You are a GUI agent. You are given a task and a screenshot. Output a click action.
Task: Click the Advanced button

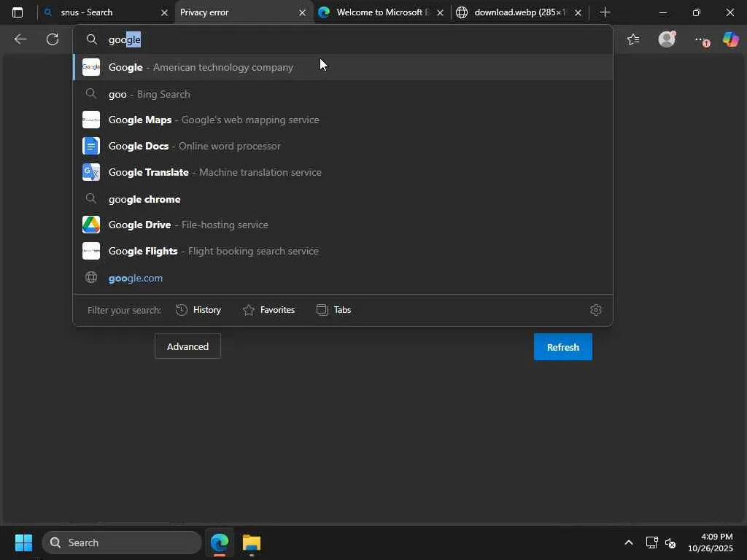coord(187,346)
